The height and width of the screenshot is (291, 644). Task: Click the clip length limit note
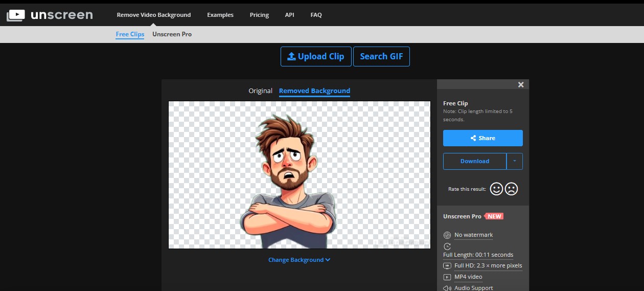tap(478, 115)
